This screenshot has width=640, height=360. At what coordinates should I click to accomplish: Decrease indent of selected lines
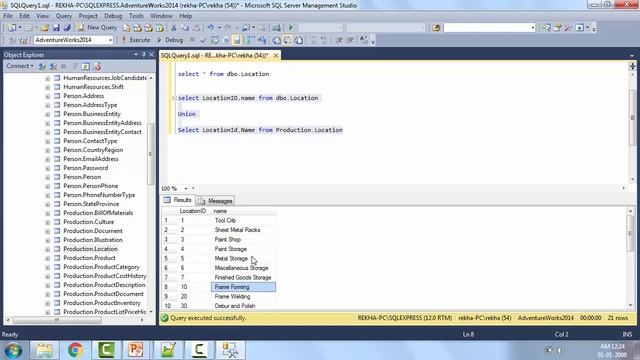339,40
